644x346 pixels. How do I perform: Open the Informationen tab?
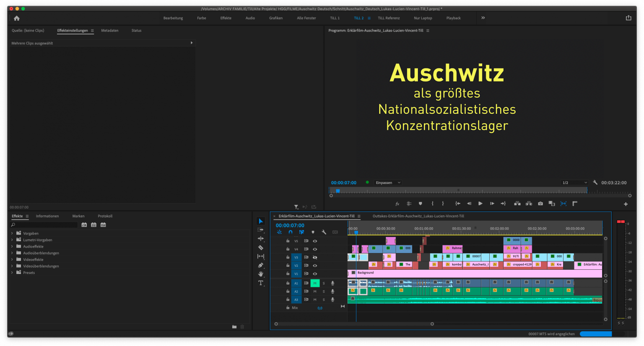click(47, 216)
